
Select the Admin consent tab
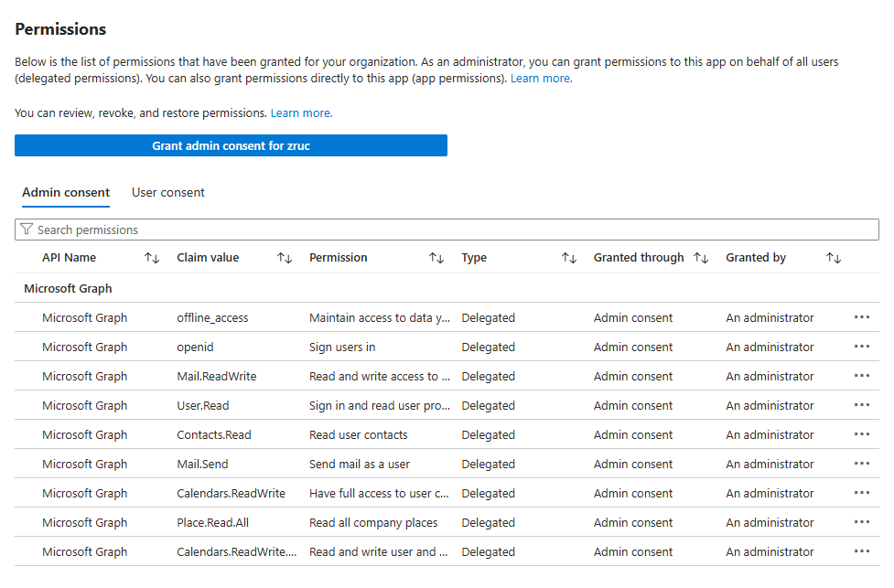tap(66, 192)
